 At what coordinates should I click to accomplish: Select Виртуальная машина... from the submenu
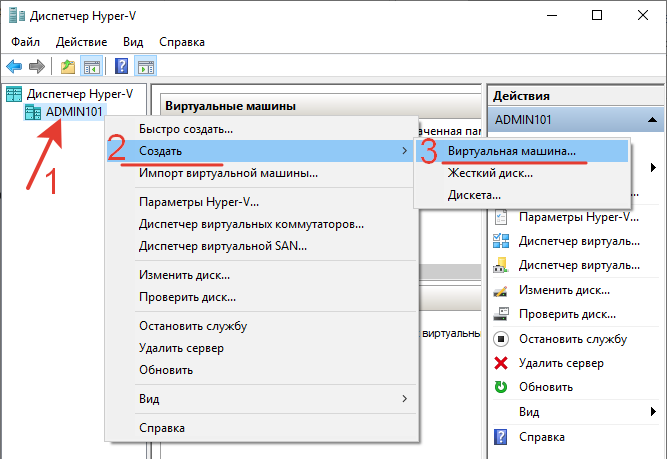point(511,151)
